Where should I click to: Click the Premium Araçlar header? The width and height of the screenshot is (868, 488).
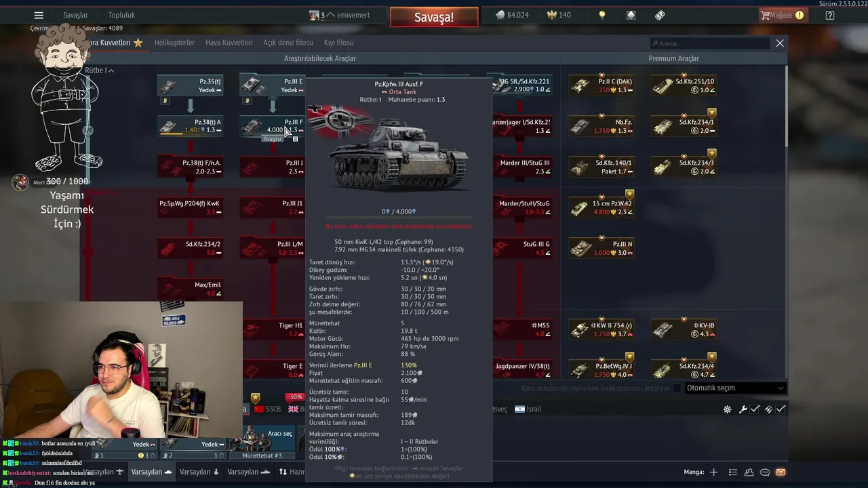pos(673,58)
